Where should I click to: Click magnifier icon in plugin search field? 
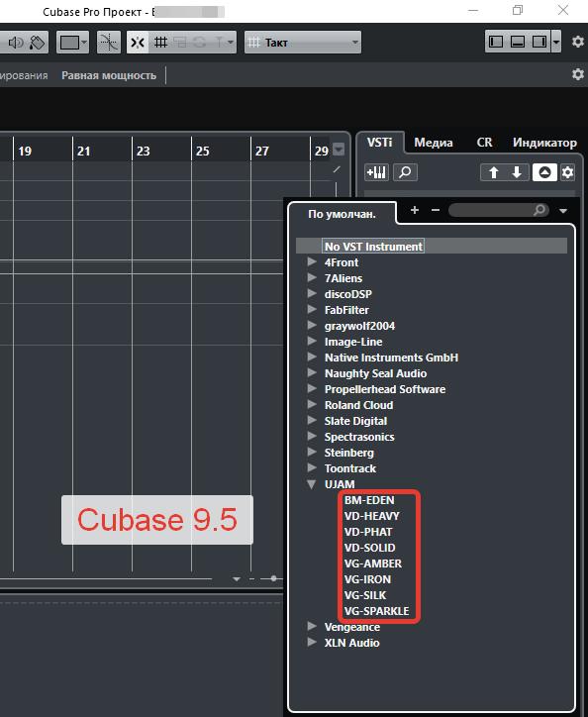tap(539, 210)
